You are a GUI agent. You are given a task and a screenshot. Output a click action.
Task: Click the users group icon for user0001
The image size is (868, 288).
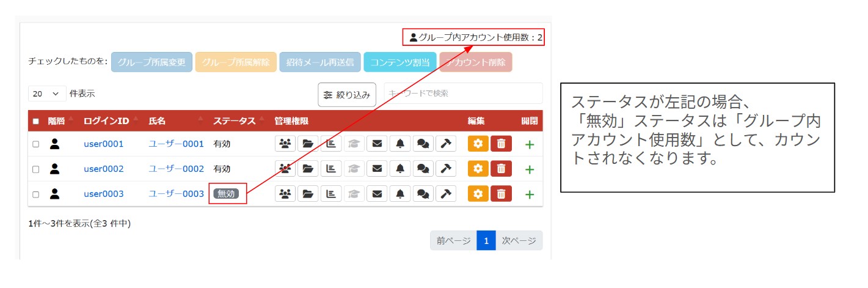[x=285, y=144]
